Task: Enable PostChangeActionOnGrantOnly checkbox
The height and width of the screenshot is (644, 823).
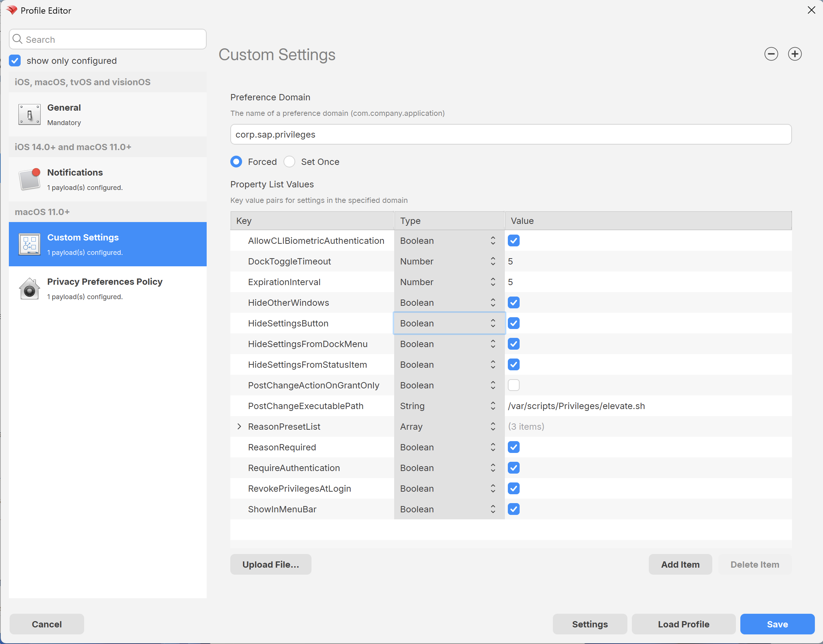Action: point(513,385)
